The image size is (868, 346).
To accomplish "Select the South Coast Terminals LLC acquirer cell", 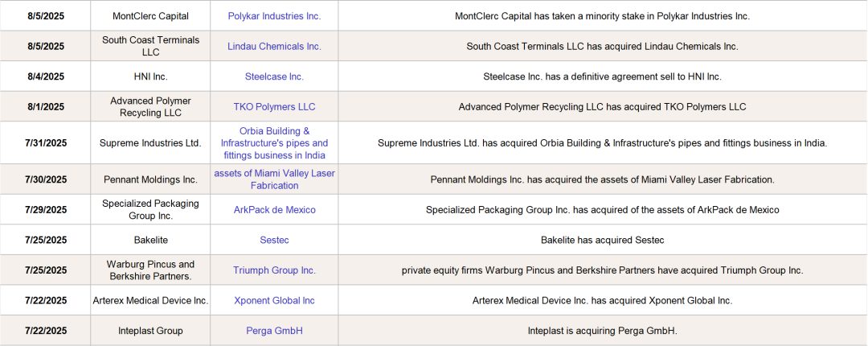I will pos(150,47).
